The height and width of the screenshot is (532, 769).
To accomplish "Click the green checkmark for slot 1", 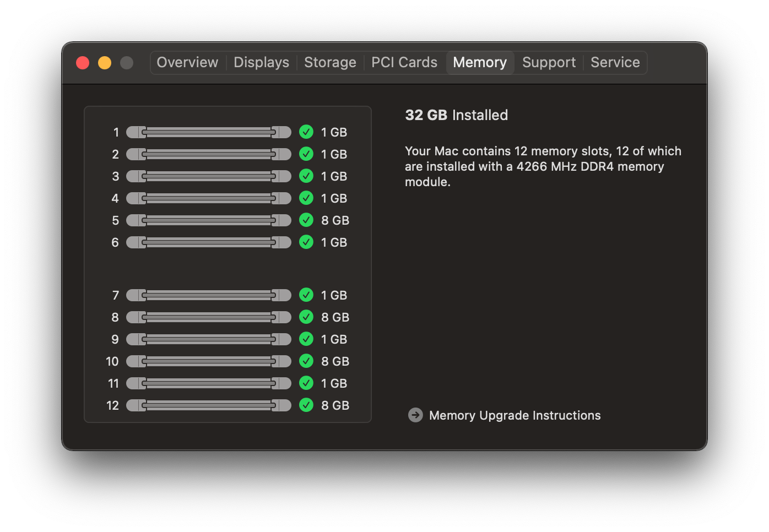I will pyautogui.click(x=306, y=132).
